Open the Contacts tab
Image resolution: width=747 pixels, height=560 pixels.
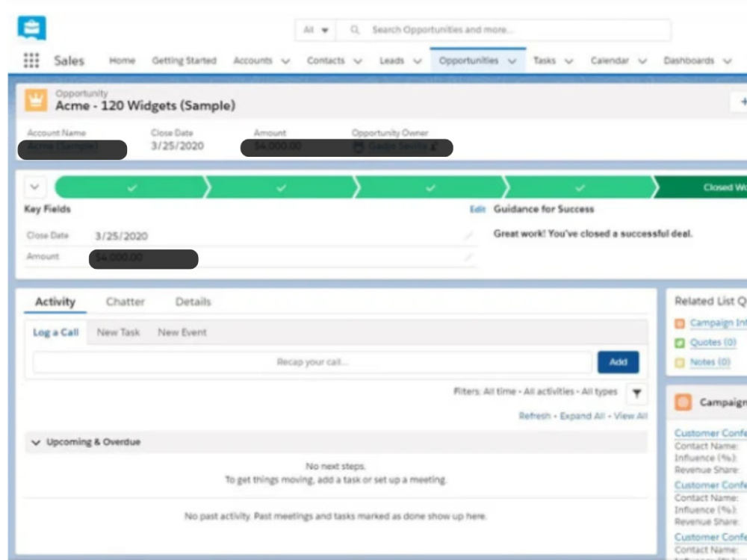click(x=326, y=60)
